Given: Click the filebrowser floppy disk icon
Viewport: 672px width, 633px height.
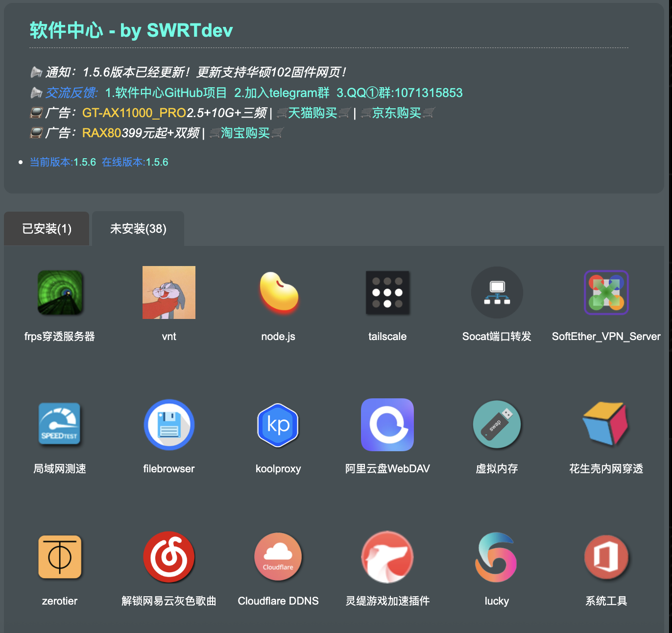Looking at the screenshot, I should click(x=169, y=425).
